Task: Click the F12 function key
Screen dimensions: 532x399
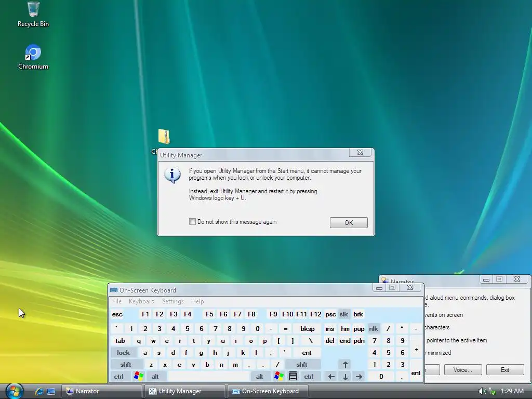Action: pyautogui.click(x=315, y=314)
